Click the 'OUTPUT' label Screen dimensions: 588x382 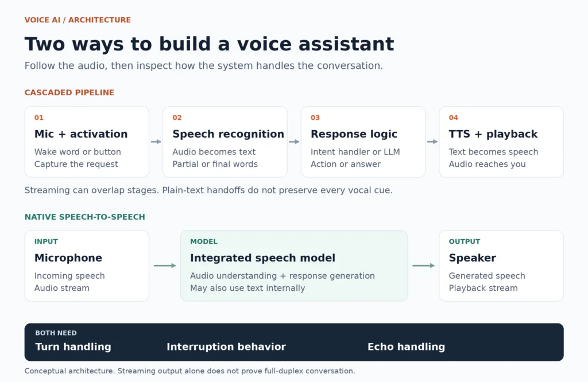(465, 241)
